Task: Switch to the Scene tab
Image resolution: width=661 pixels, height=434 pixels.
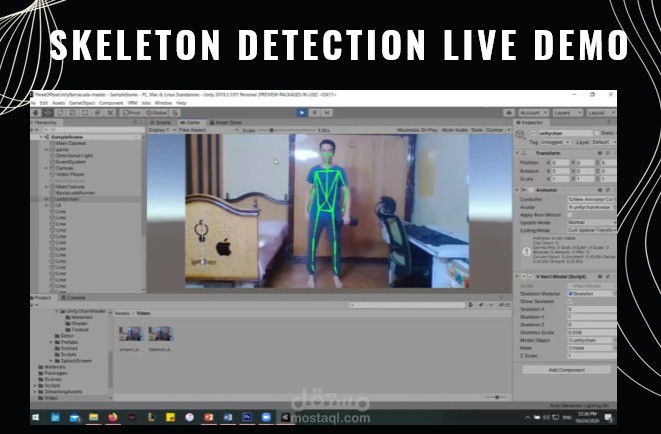Action: [x=161, y=123]
